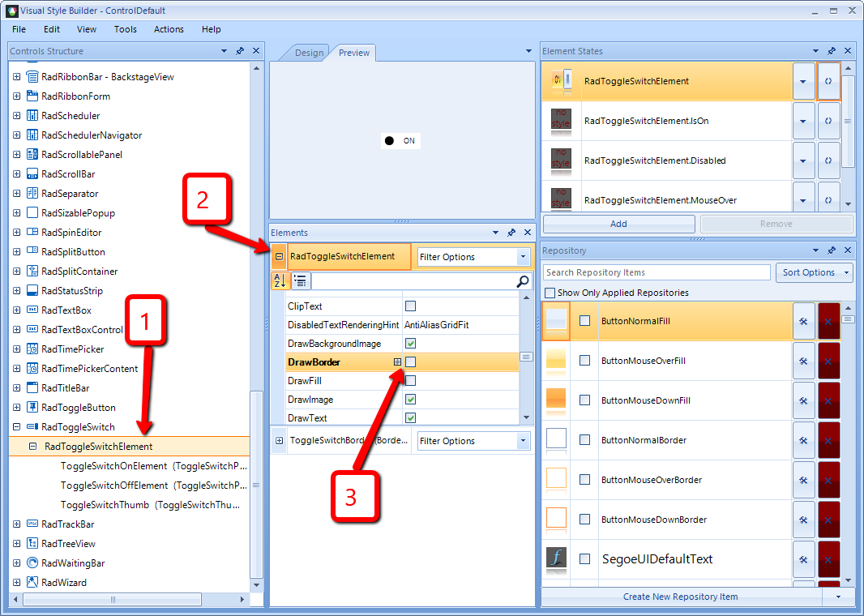Click the reset icon for RadToggleSwitchElement state
The image size is (864, 616).
(x=828, y=81)
